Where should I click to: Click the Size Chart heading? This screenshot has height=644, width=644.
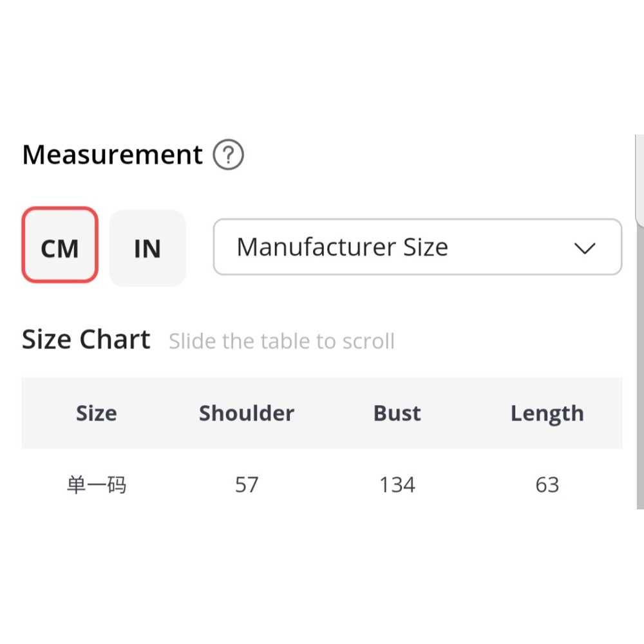(86, 339)
